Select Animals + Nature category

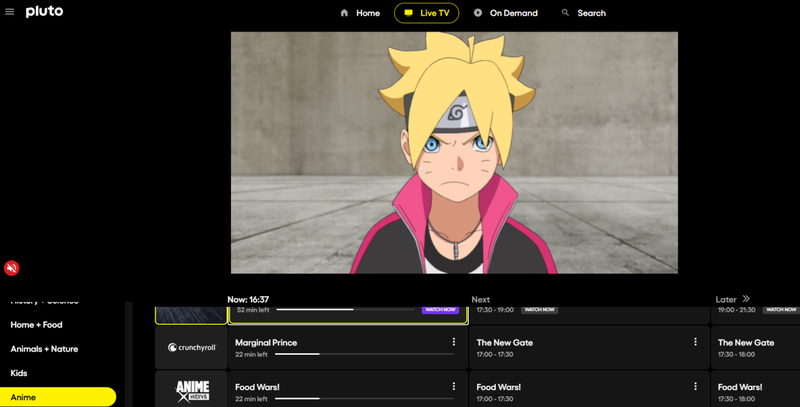[x=44, y=349]
